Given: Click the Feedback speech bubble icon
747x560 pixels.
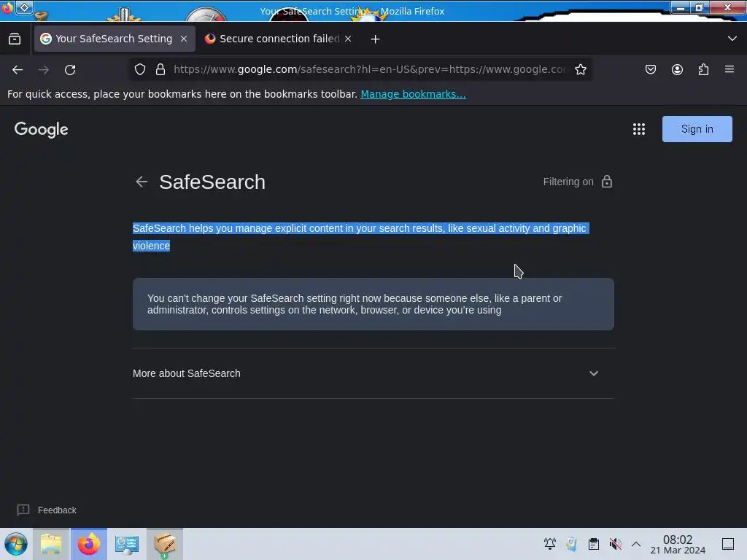Looking at the screenshot, I should (x=23, y=510).
